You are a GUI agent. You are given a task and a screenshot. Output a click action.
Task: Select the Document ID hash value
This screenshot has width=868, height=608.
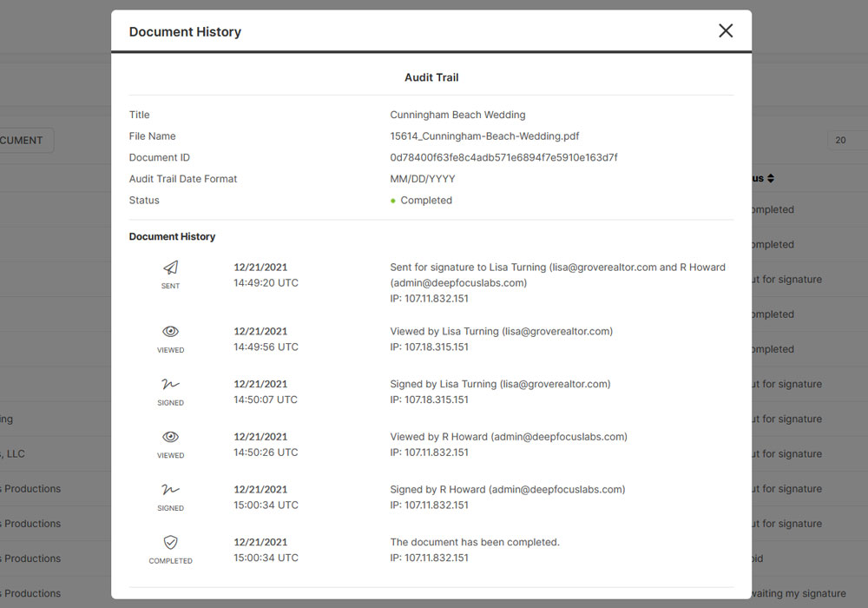503,157
